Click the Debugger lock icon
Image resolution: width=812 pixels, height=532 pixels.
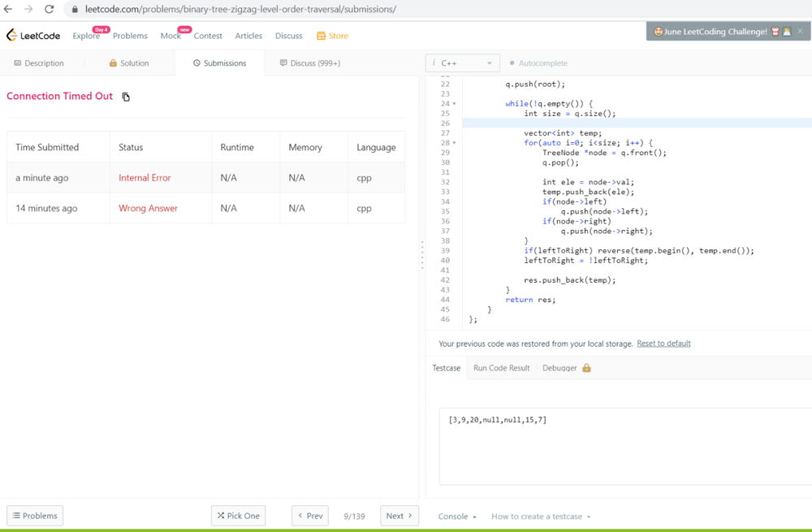pos(586,368)
